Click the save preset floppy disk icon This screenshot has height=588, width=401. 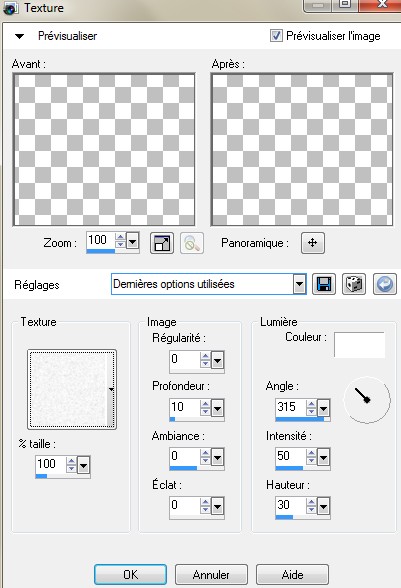[324, 284]
